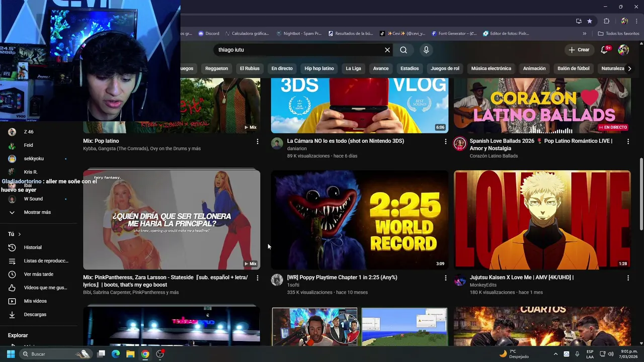Image resolution: width=644 pixels, height=362 pixels.
Task: Expand the Tú section chevron
Action: click(20, 234)
